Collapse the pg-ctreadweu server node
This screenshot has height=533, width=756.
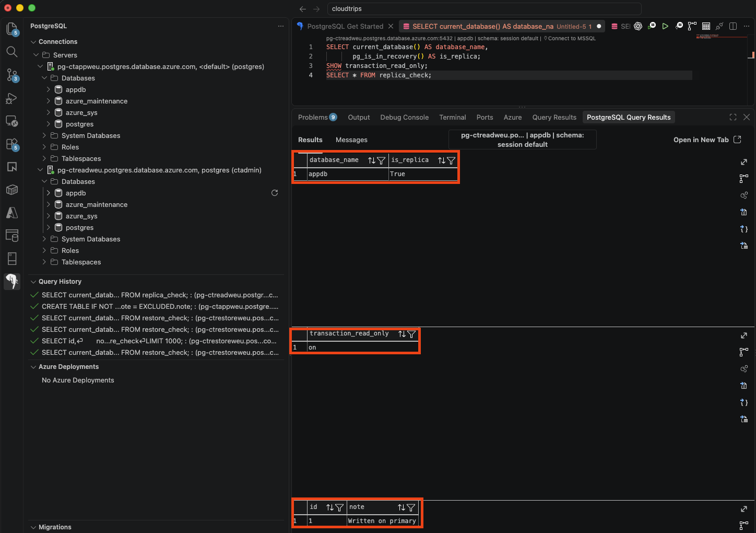pos(40,170)
